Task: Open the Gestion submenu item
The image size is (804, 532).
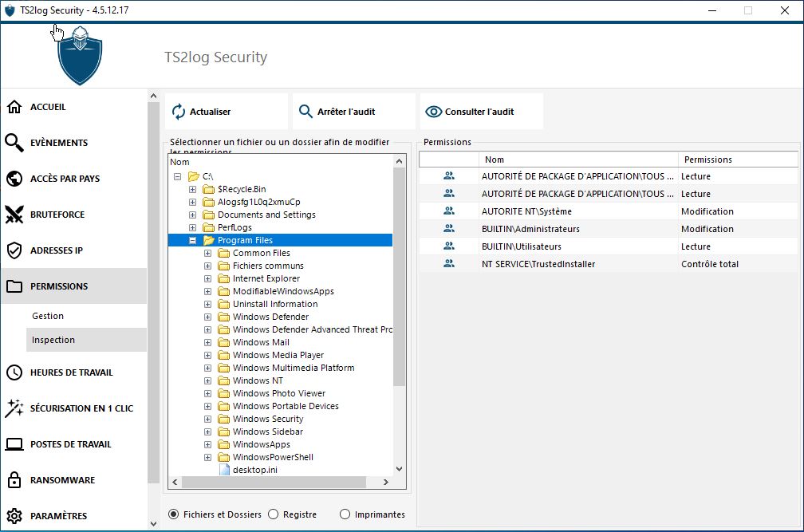Action: (x=86, y=316)
